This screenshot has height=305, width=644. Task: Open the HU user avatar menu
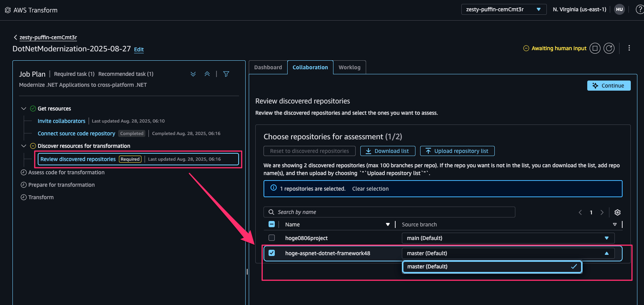pyautogui.click(x=620, y=9)
